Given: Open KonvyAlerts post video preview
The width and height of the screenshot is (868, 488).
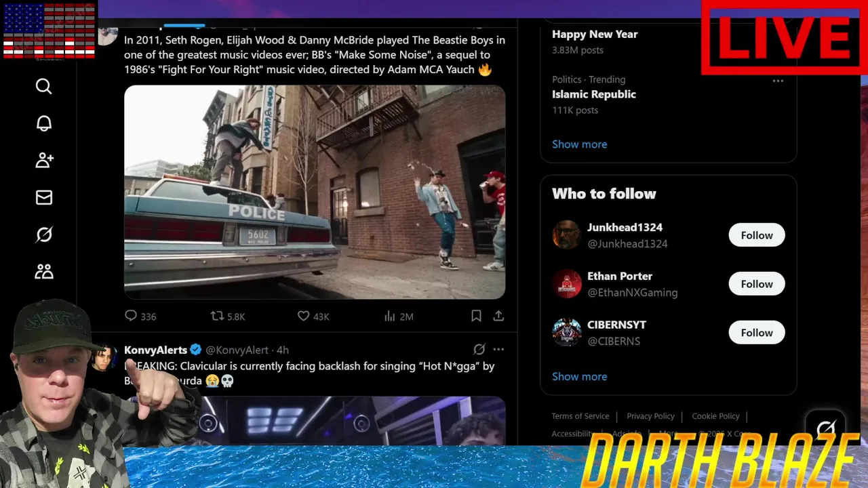Looking at the screenshot, I should coord(315,421).
